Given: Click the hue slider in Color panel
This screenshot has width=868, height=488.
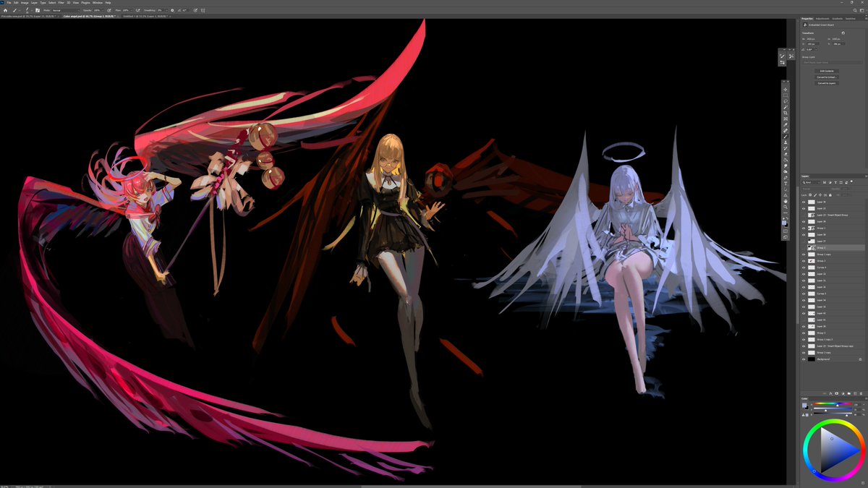Looking at the screenshot, I should pyautogui.click(x=833, y=403).
